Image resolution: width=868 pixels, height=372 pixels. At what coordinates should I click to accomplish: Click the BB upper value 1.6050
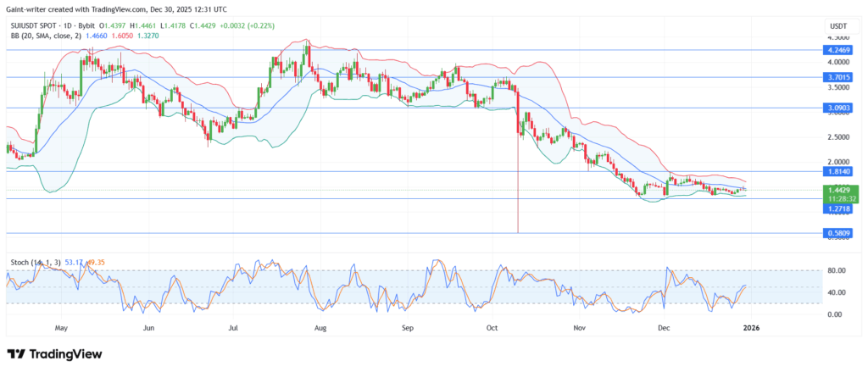coord(123,35)
